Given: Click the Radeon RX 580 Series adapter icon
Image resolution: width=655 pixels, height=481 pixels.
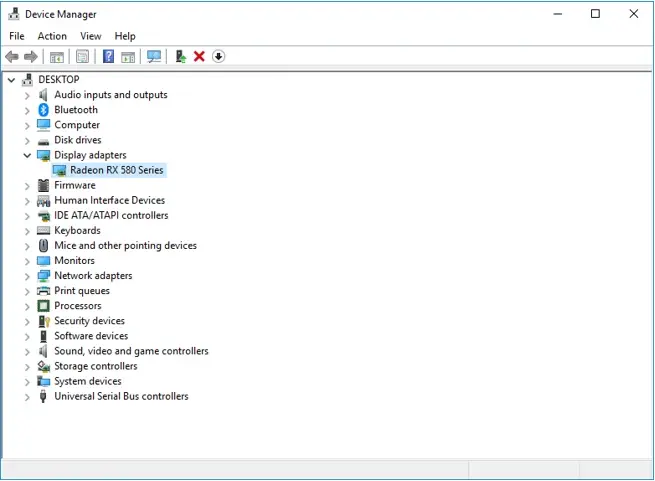Looking at the screenshot, I should pos(59,170).
